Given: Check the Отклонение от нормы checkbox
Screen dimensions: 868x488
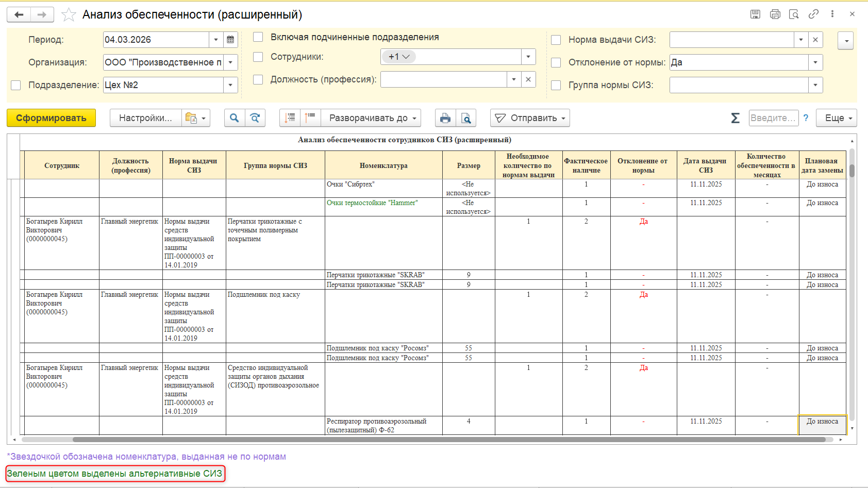Looking at the screenshot, I should (x=556, y=62).
